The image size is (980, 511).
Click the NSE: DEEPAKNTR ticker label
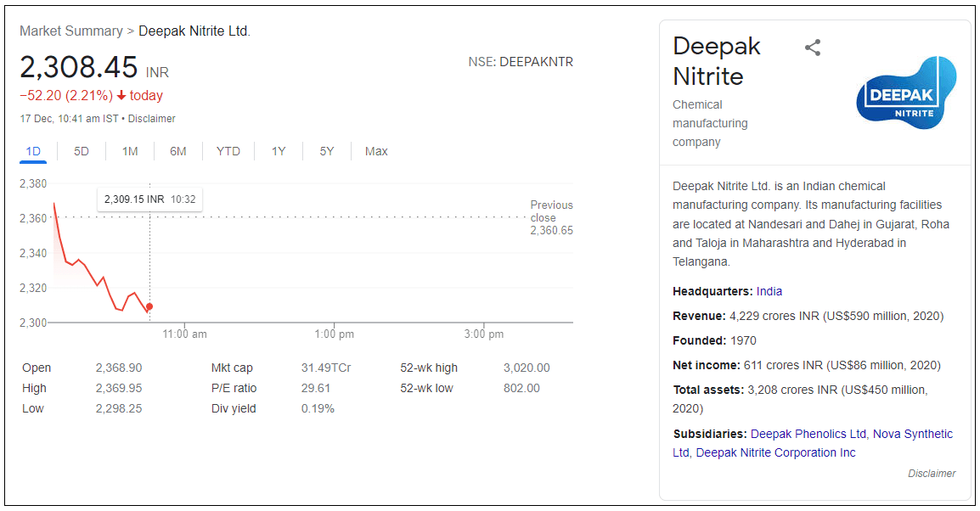point(521,62)
